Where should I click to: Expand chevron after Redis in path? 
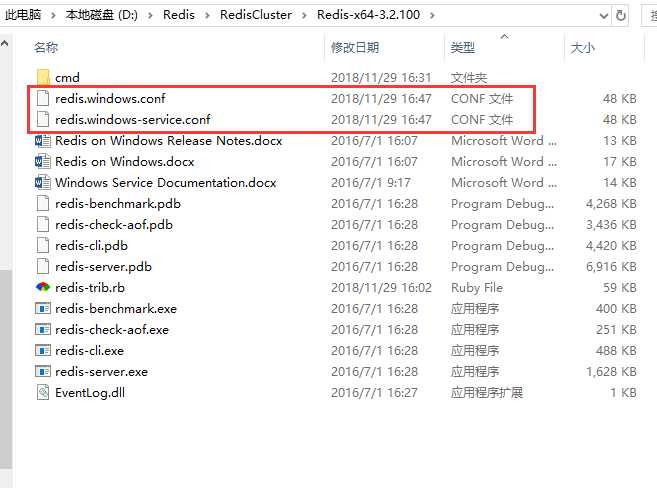click(207, 15)
